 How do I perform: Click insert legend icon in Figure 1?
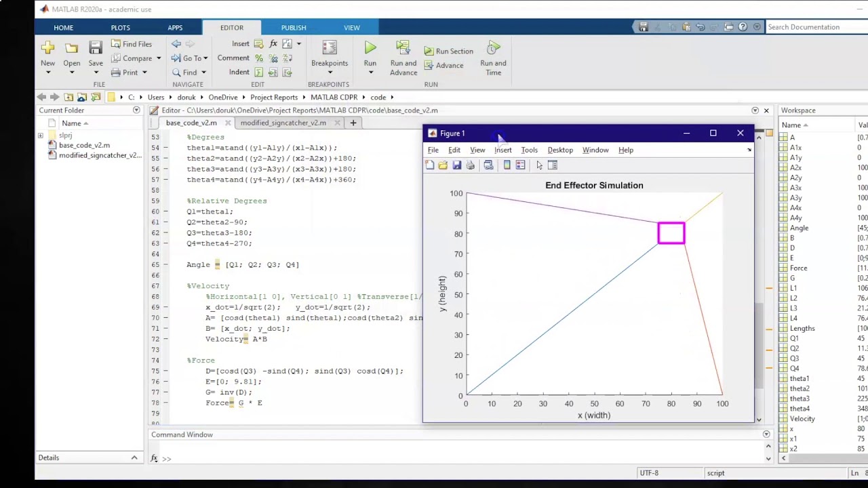click(520, 165)
